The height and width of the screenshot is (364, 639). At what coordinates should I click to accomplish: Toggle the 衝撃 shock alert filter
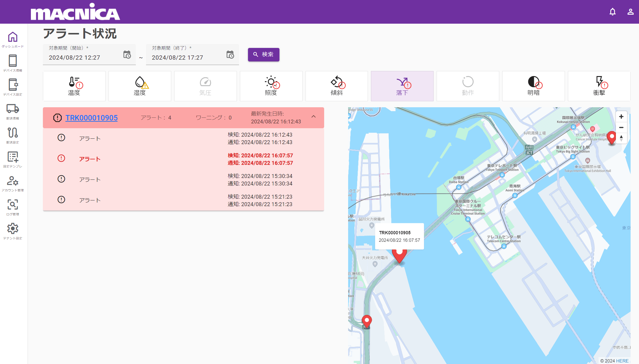(x=599, y=86)
